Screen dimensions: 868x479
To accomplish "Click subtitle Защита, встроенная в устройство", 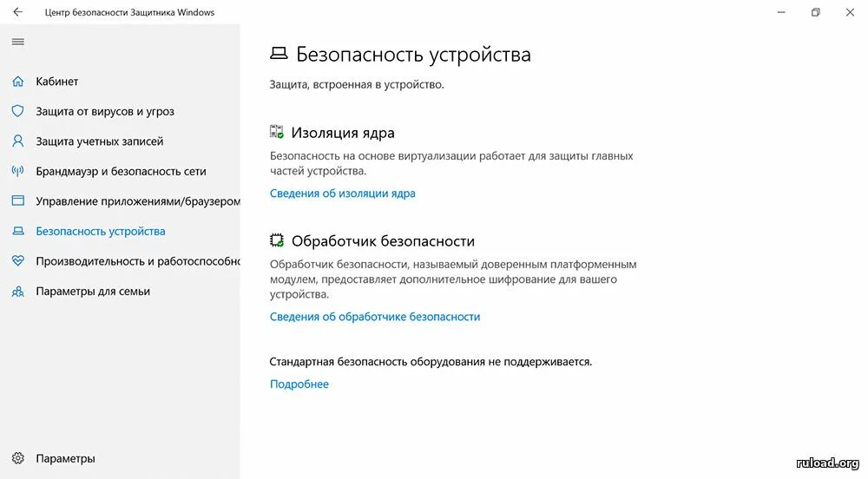I will coord(357,85).
